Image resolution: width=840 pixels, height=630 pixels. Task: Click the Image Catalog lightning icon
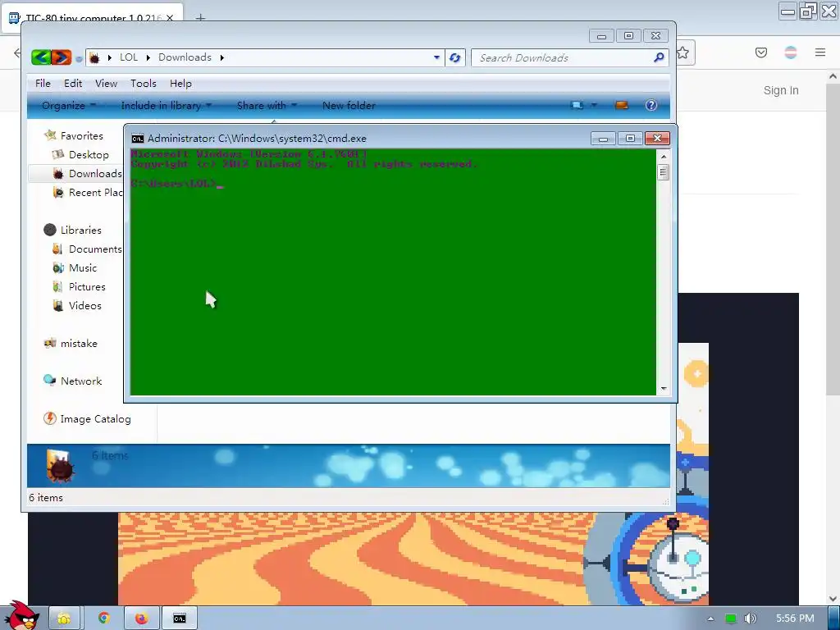(50, 418)
